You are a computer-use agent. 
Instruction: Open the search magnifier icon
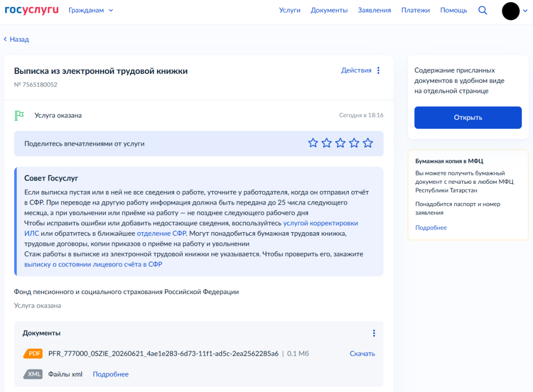pos(483,10)
